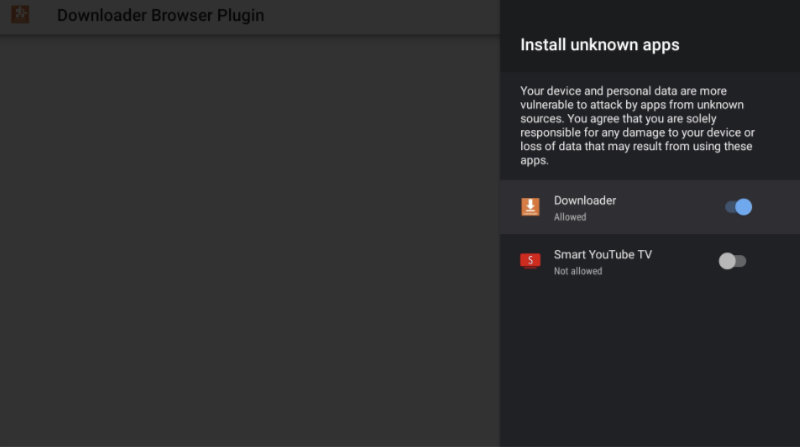Click the unknown sources warning paragraph
The height and width of the screenshot is (447, 800).
[x=637, y=126]
